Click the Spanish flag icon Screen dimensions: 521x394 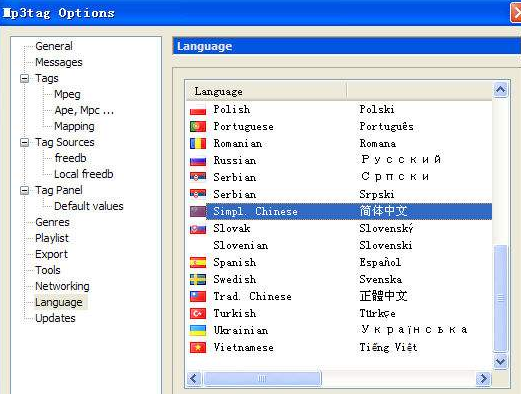point(198,262)
